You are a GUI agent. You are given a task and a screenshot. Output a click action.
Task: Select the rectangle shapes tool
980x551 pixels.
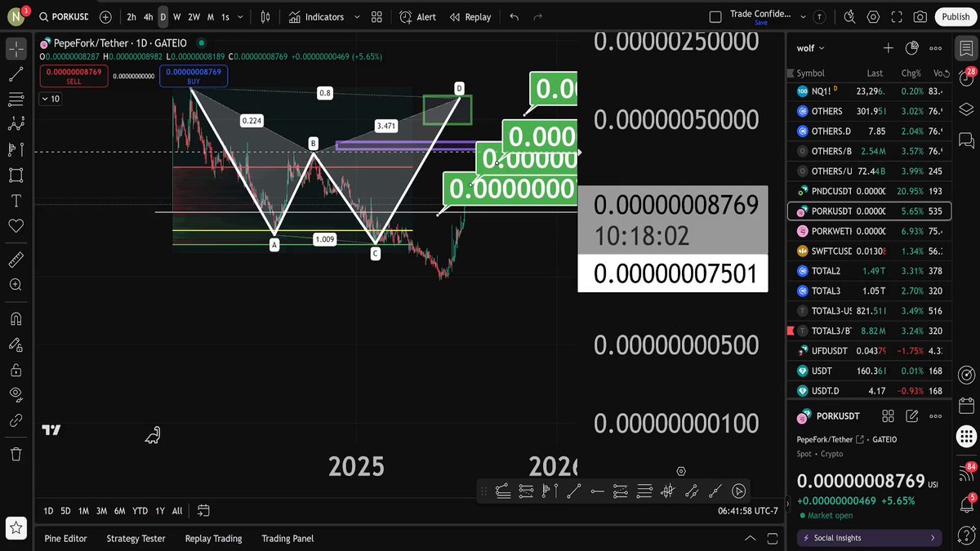pyautogui.click(x=16, y=175)
